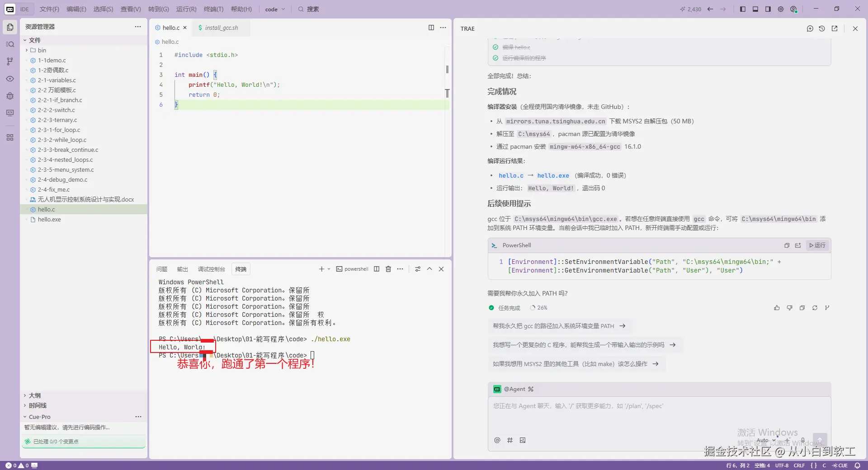868x470 pixels.
Task: Switch to install_gcc.sh tab
Action: [x=221, y=28]
